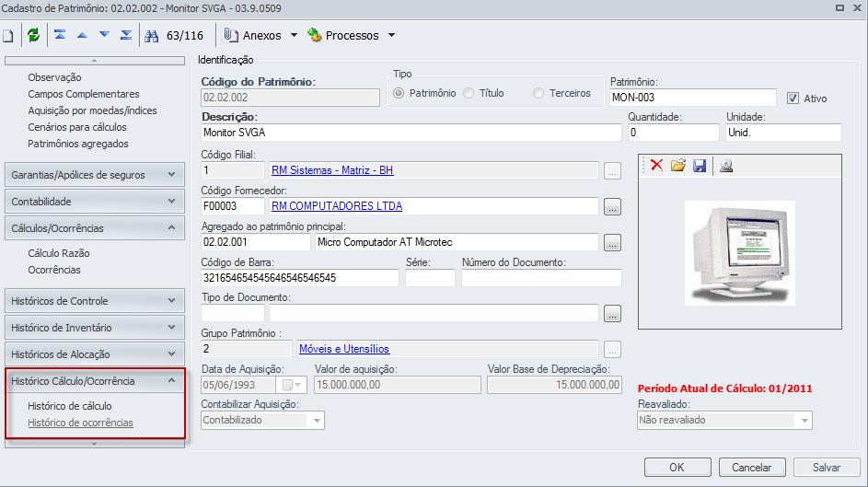This screenshot has width=868, height=487.
Task: Open the Reavaliado combo box
Action: point(724,420)
